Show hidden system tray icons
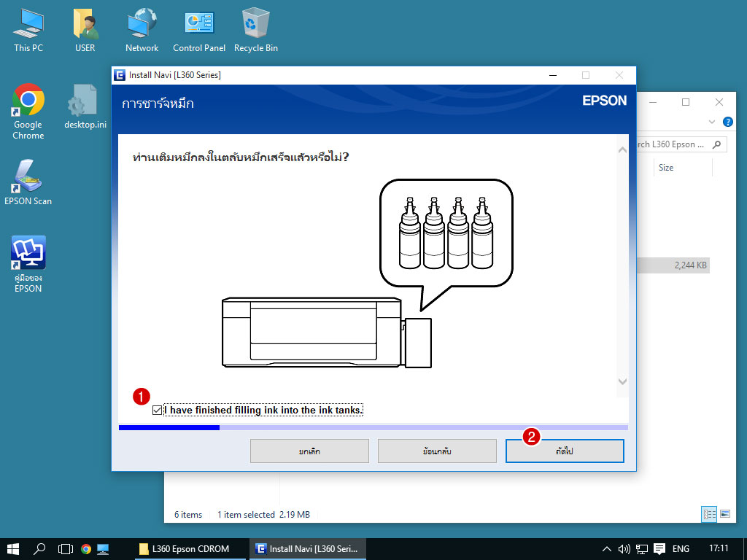 606,548
